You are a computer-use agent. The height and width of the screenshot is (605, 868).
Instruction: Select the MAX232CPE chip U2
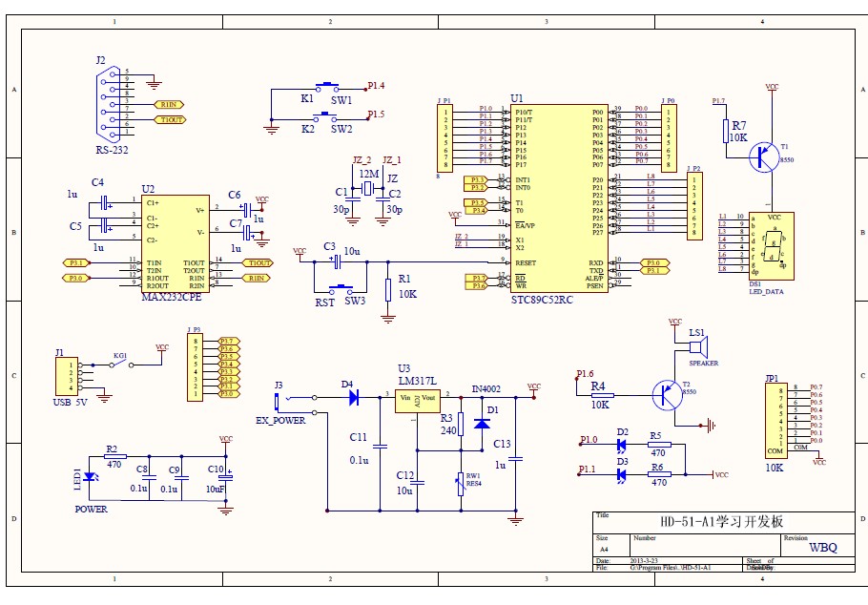coord(175,242)
